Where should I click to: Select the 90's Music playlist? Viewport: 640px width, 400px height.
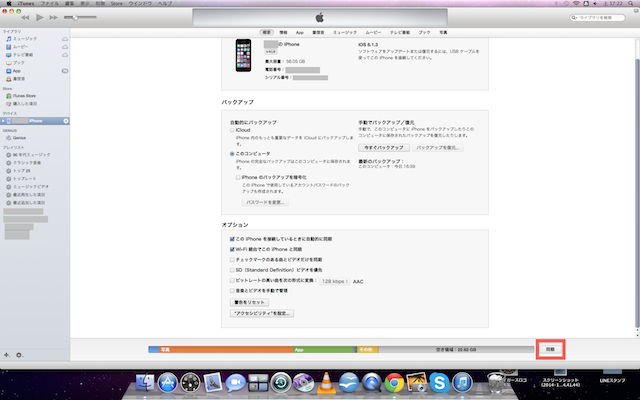click(28, 155)
